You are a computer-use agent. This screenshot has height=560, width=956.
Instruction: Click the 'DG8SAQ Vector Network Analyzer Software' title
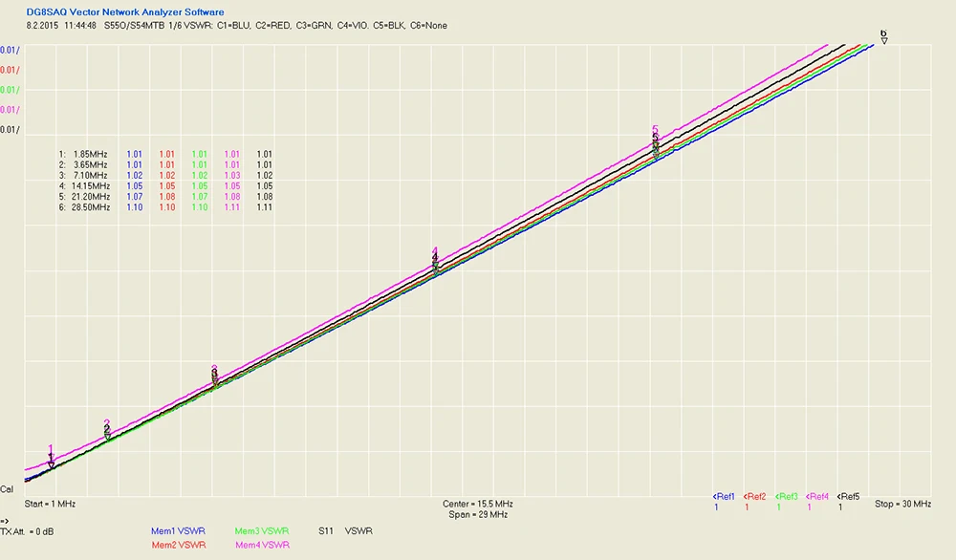[x=125, y=12]
